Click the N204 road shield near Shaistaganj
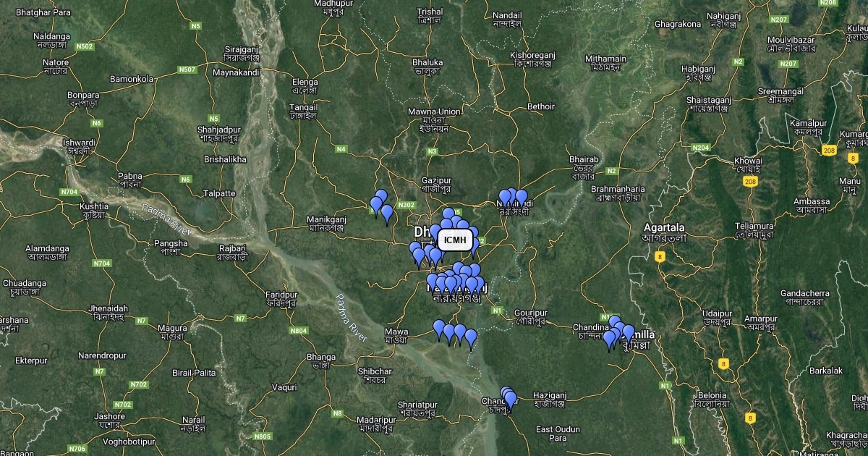This screenshot has width=868, height=456. [701, 148]
